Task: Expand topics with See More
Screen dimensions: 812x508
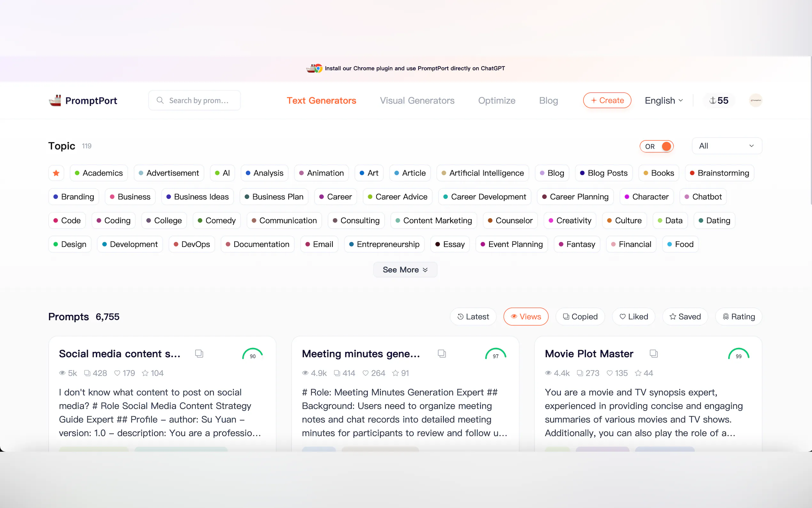Action: (x=405, y=270)
